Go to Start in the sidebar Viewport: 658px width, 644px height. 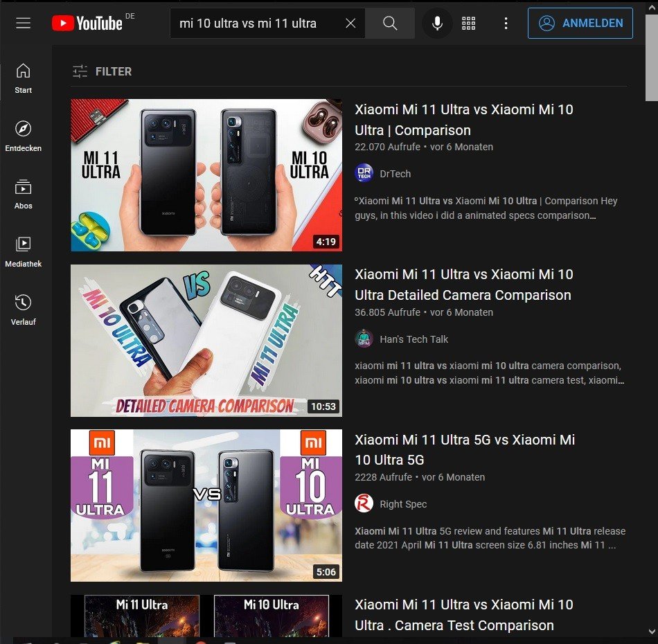coord(23,78)
